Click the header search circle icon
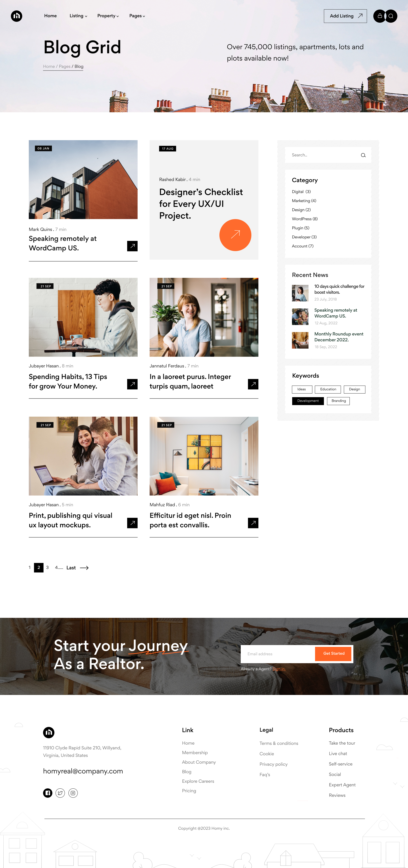Screen dimensions: 408x868 391,16
